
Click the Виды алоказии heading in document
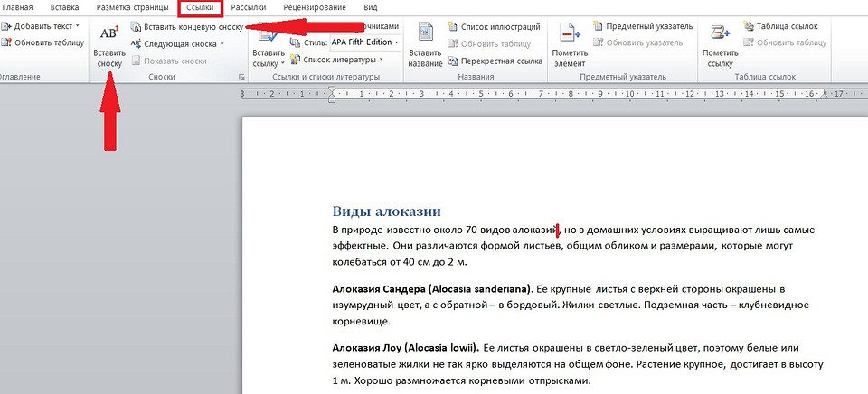(386, 211)
